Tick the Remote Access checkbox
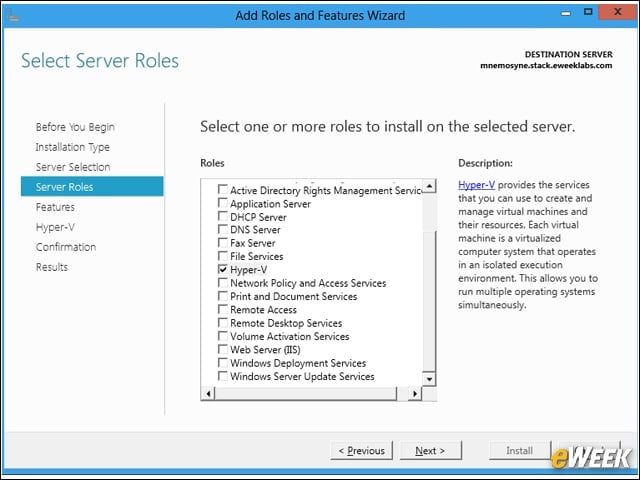The height and width of the screenshot is (480, 640). click(x=223, y=309)
